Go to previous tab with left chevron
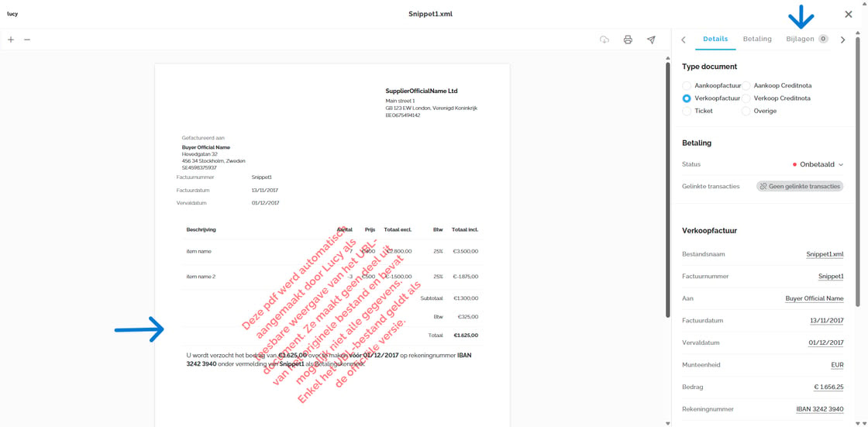 click(x=683, y=40)
